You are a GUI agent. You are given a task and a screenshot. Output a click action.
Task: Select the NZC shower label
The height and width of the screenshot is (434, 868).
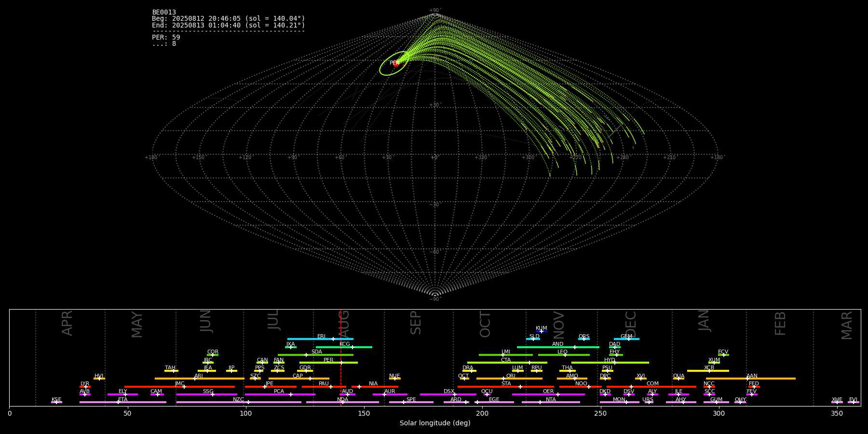[238, 399]
